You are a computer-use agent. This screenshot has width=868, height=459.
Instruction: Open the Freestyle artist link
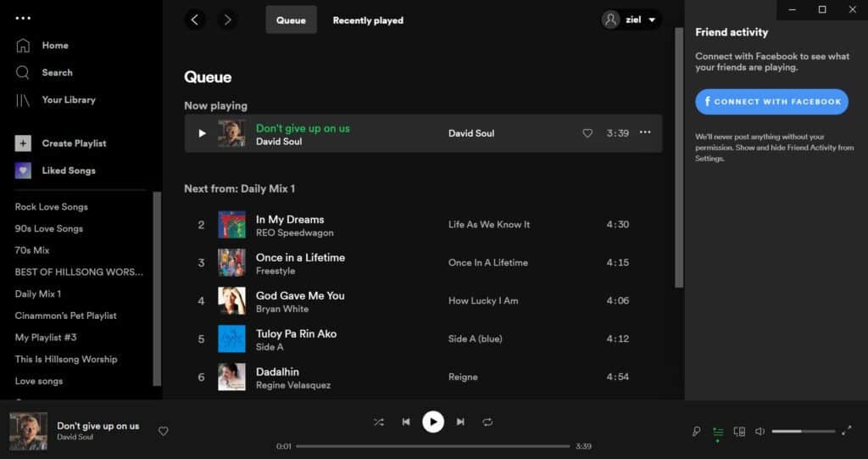[275, 271]
